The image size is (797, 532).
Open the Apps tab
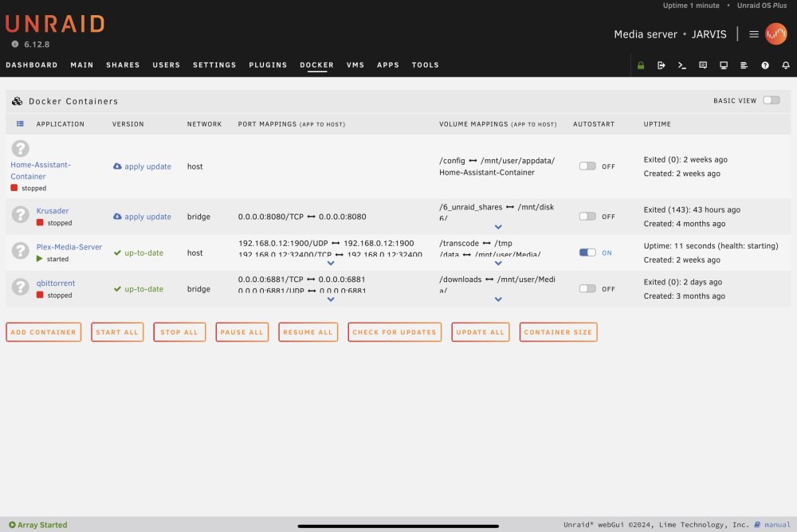coord(388,65)
